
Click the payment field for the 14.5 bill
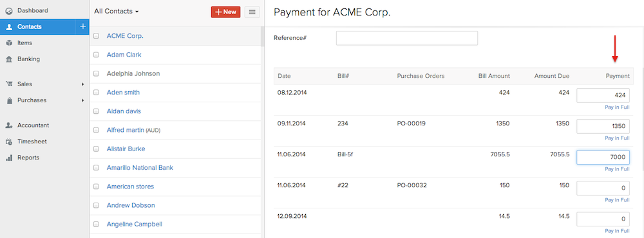(603, 219)
